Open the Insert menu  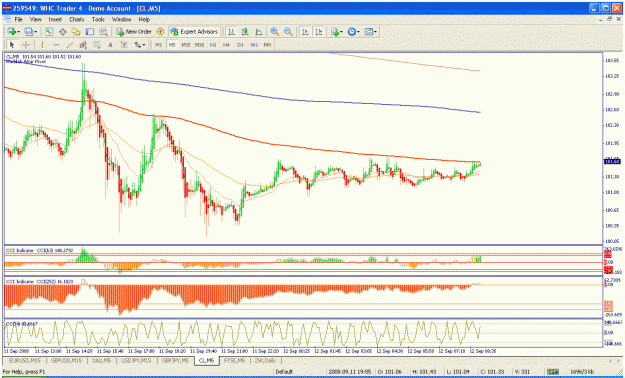point(55,19)
